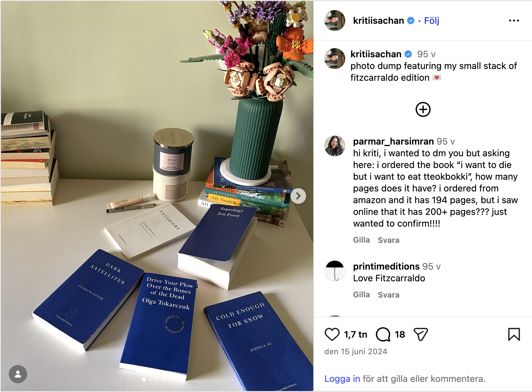The height and width of the screenshot is (392, 532).
Task: Open the three-dot more options menu
Action: pyautogui.click(x=514, y=21)
